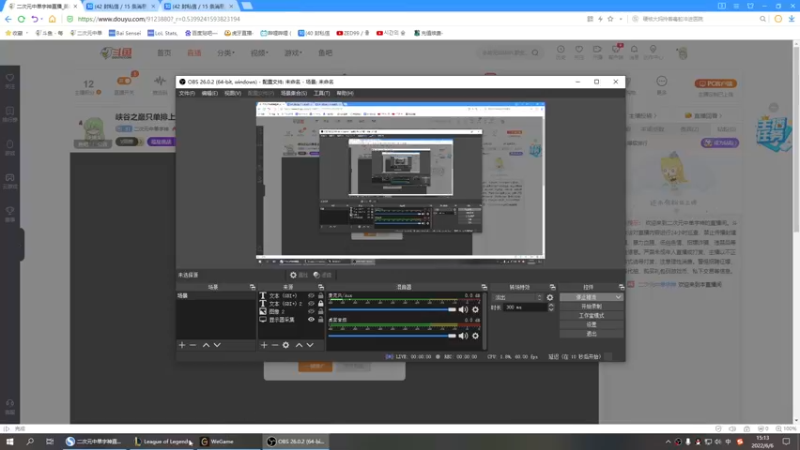Add a new source with the Sources plus icon
800x450 pixels.
coord(264,345)
